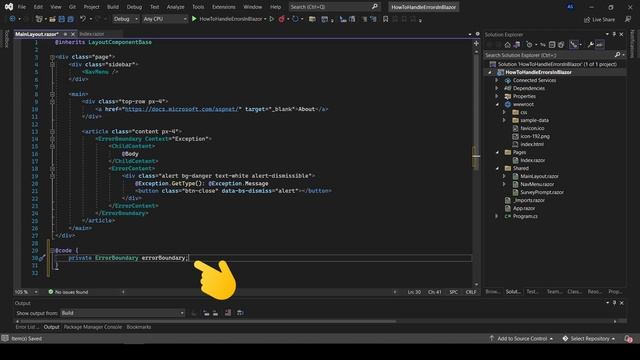Switch to the Error List tab
The height and width of the screenshot is (360, 640).
pyautogui.click(x=27, y=327)
